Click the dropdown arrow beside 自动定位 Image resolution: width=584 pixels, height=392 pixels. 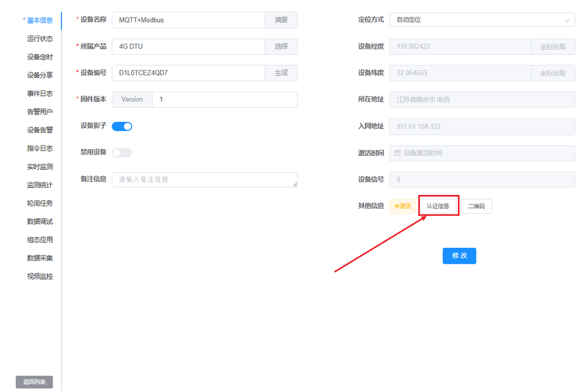click(x=566, y=20)
